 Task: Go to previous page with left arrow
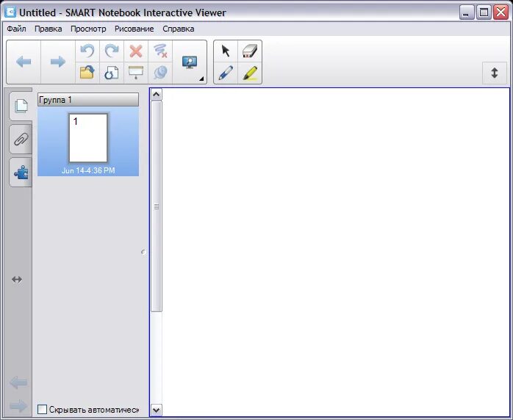pos(24,62)
